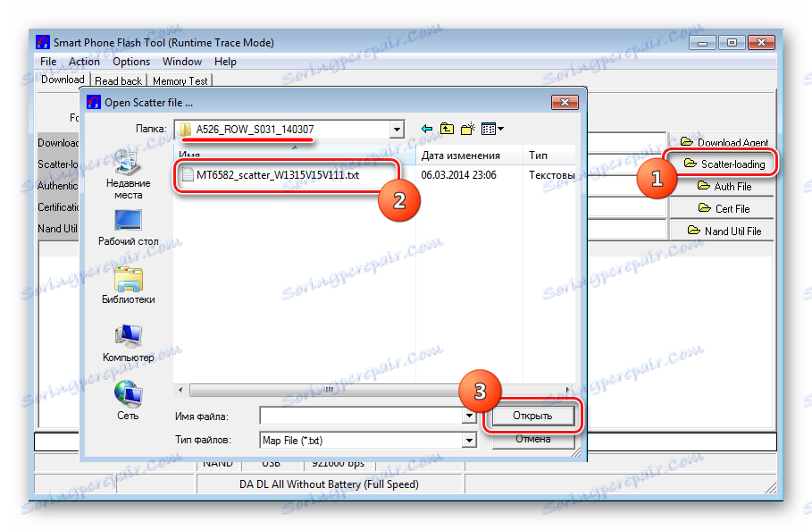Open Computer location (Компьютер)
The image size is (812, 530).
tap(128, 343)
